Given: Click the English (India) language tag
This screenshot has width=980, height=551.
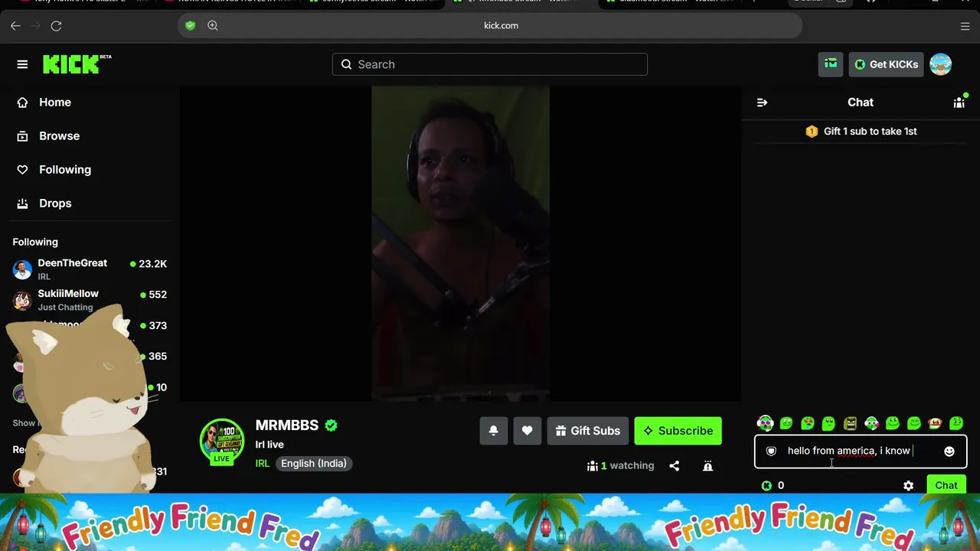Looking at the screenshot, I should click(x=314, y=464).
